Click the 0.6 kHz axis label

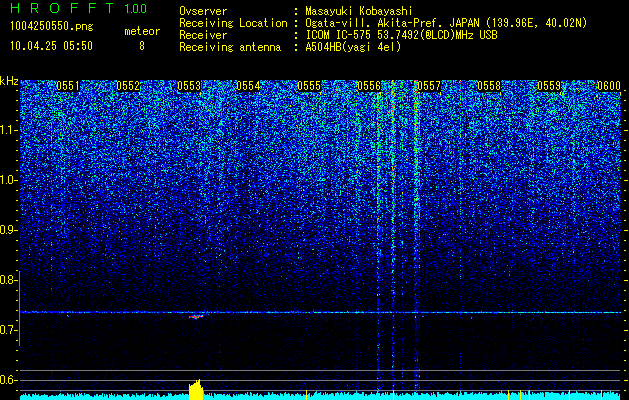click(x=8, y=380)
